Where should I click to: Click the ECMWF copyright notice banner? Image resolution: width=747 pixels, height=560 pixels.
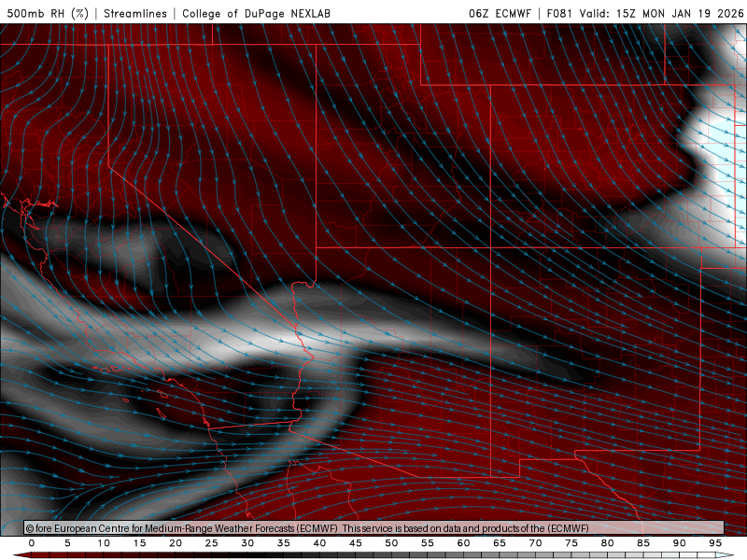click(374, 527)
